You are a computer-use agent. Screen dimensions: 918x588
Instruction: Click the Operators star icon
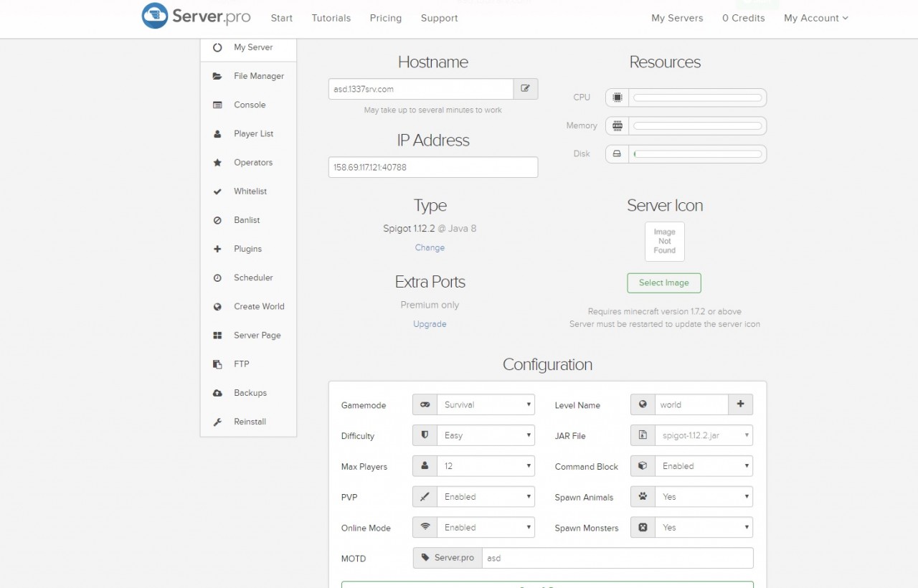[x=217, y=163]
